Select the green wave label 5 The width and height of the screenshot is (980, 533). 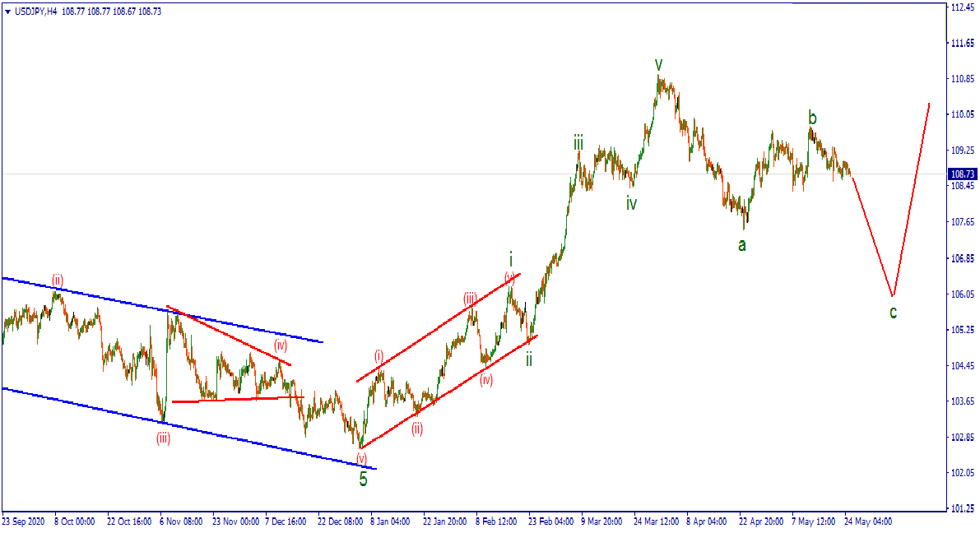tap(363, 480)
